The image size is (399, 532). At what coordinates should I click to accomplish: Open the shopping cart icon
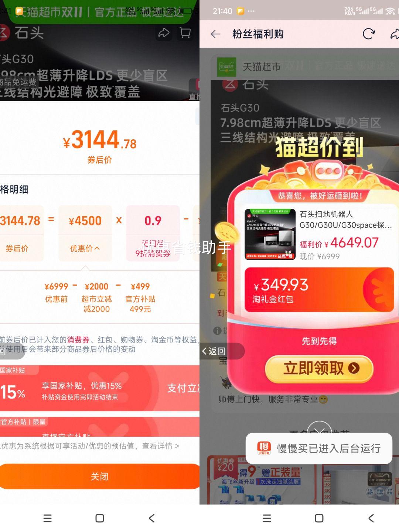pos(185,33)
